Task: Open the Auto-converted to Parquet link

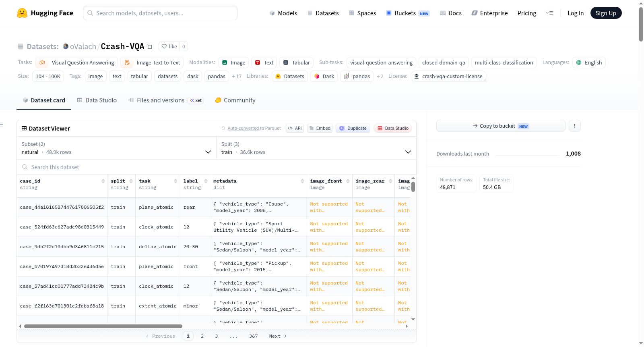Action: pyautogui.click(x=243, y=128)
